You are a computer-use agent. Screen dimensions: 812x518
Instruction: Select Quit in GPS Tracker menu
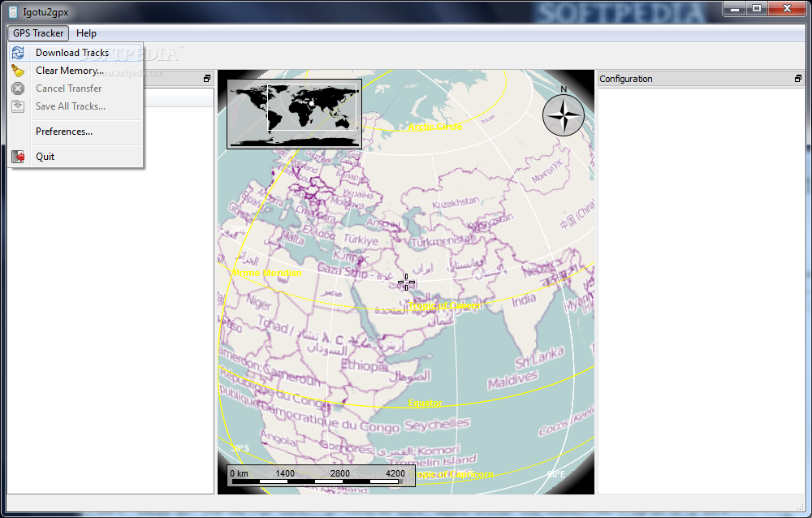[x=76, y=157]
